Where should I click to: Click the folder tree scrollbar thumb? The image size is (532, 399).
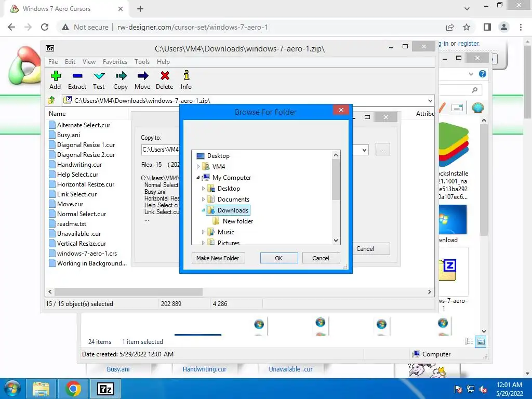click(336, 179)
